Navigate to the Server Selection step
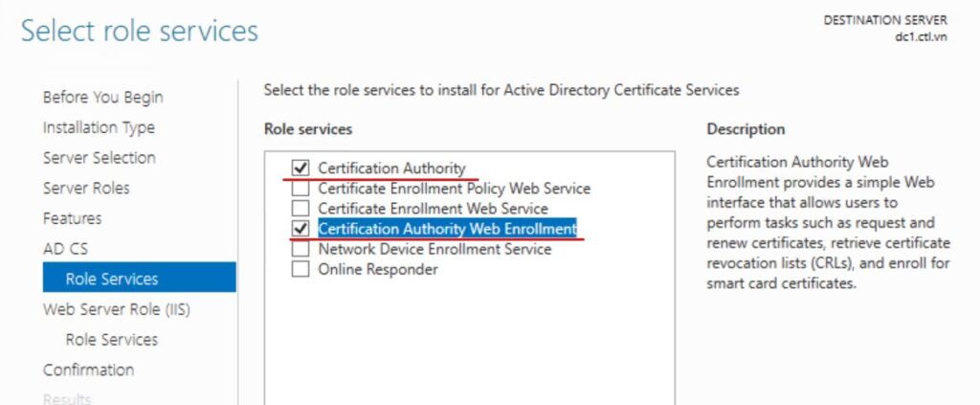980x405 pixels. coord(100,158)
